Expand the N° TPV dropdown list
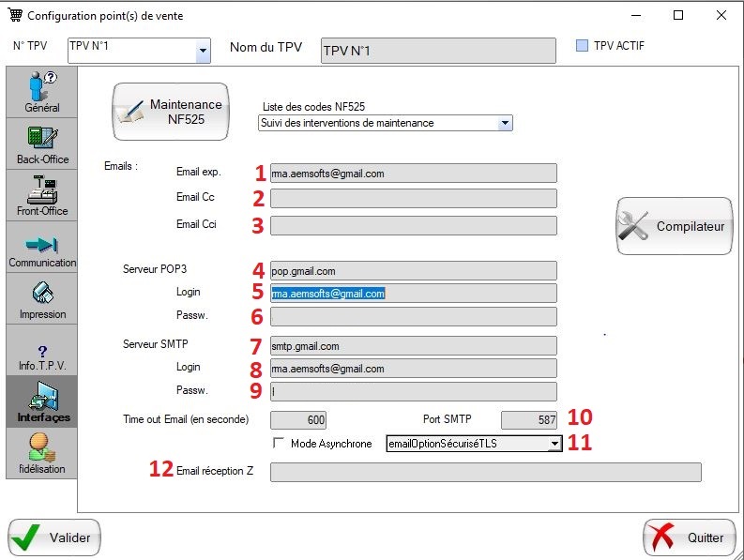Viewport: 744px width, 560px height. click(203, 53)
